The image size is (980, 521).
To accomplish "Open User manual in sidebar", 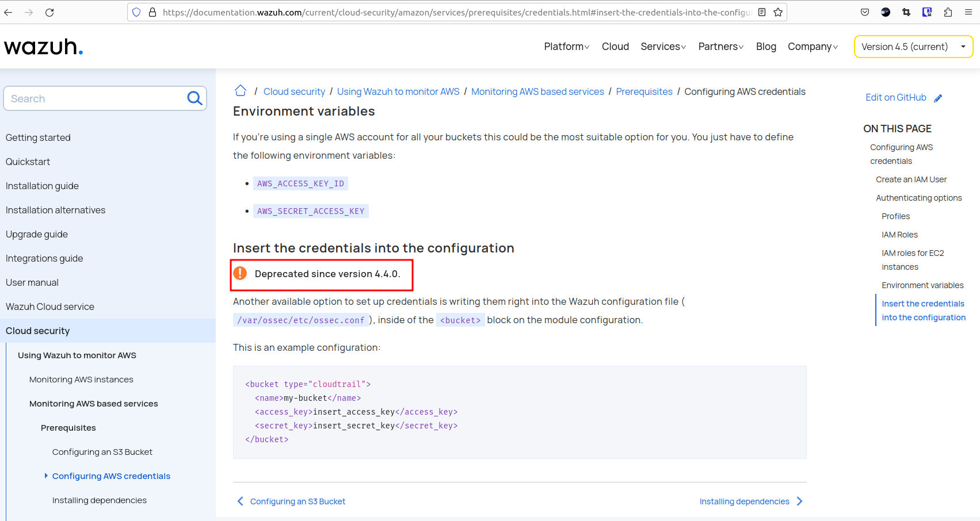I will [32, 282].
